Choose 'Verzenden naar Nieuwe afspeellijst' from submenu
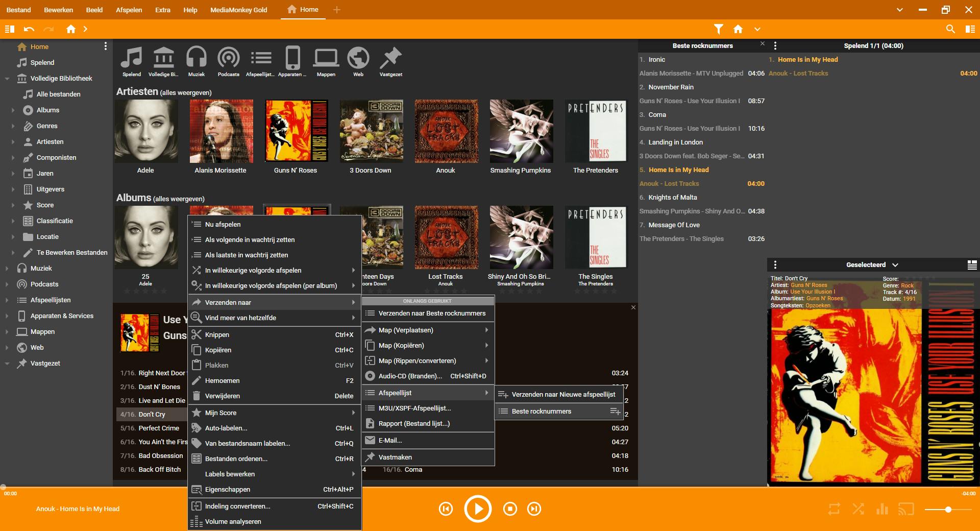The height and width of the screenshot is (531, 980). [x=563, y=394]
